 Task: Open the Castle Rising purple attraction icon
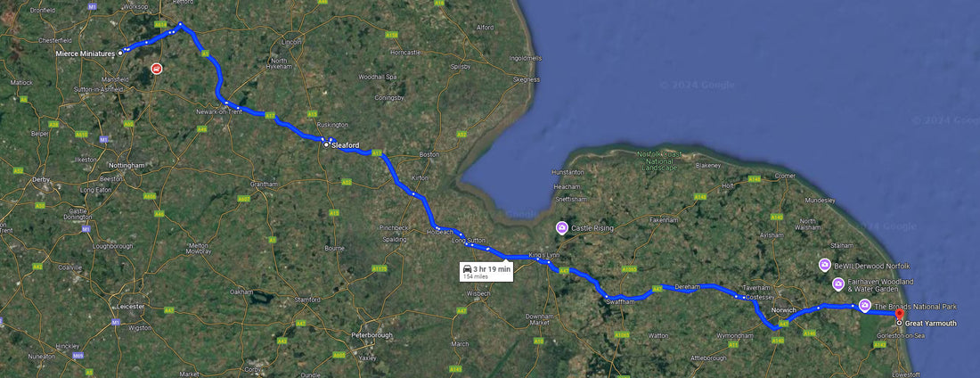[x=562, y=228]
